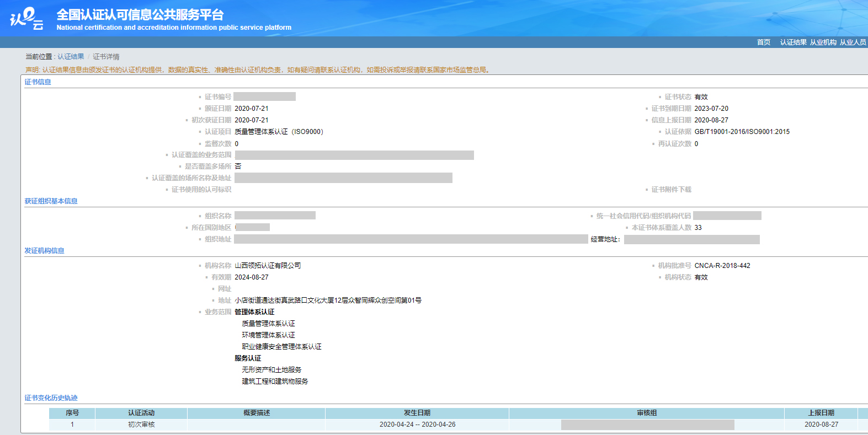Click the platform logo icon
The width and height of the screenshot is (868, 435).
[x=26, y=18]
